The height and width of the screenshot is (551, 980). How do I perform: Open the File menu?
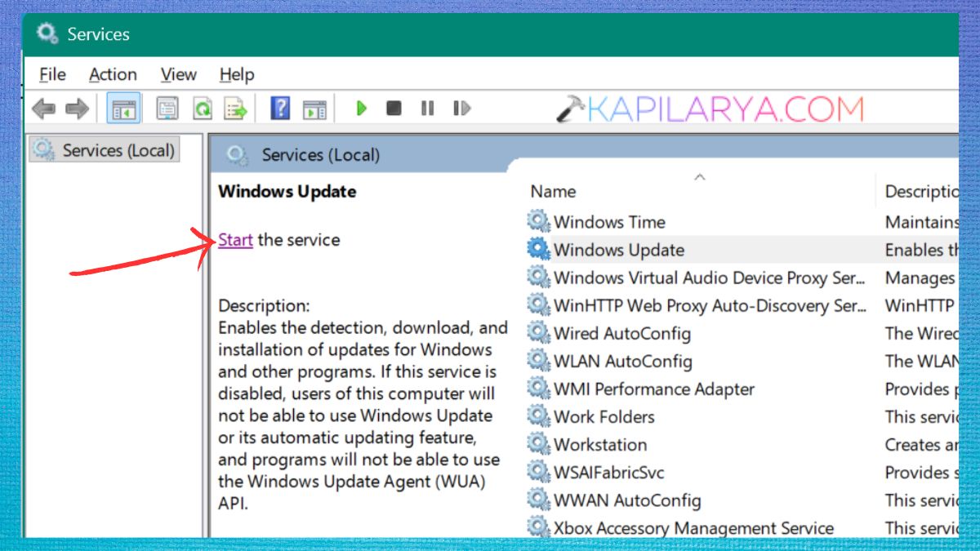(52, 74)
